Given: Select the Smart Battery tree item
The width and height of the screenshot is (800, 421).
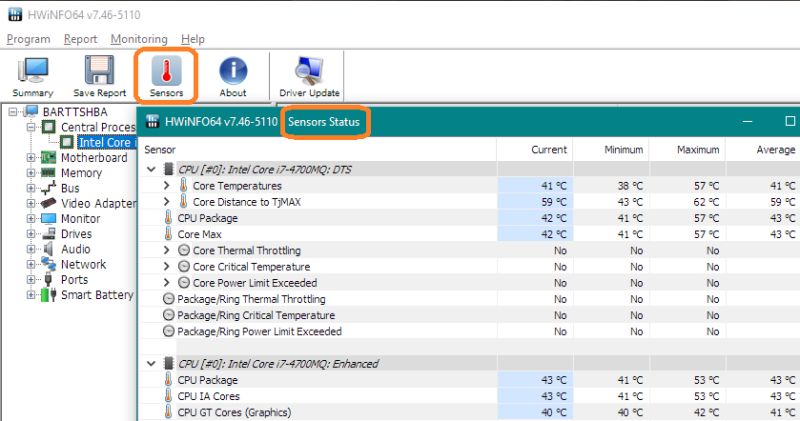Looking at the screenshot, I should 97,295.
